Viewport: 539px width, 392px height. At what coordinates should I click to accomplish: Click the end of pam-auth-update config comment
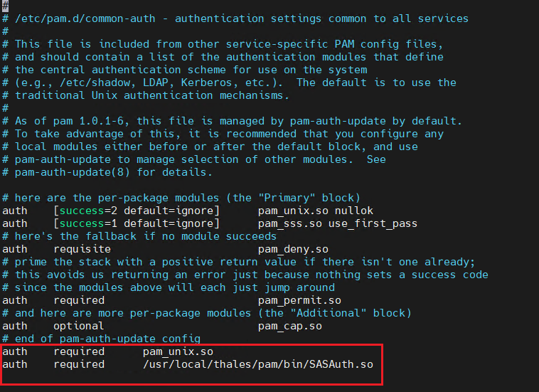(107, 339)
